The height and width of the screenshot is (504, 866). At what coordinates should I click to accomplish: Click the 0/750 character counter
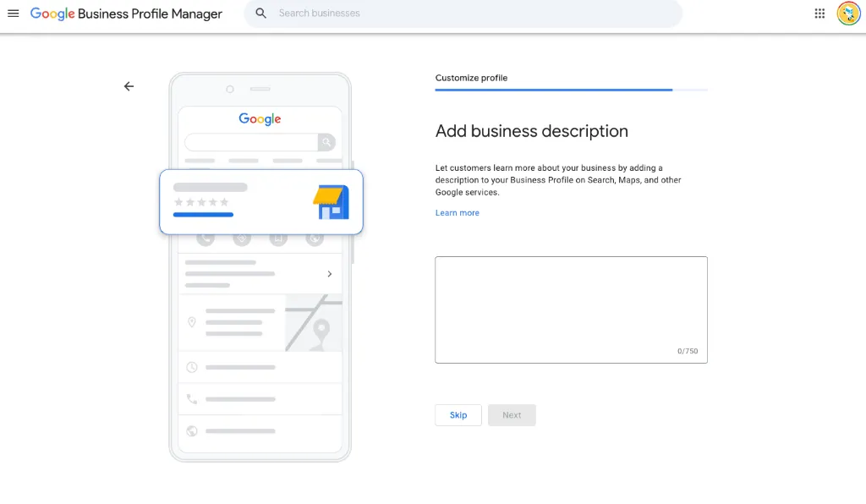(x=688, y=351)
